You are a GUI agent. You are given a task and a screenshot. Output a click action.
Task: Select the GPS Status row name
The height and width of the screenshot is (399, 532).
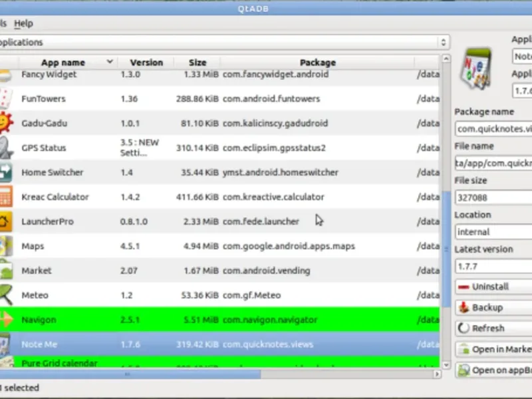pyautogui.click(x=43, y=148)
